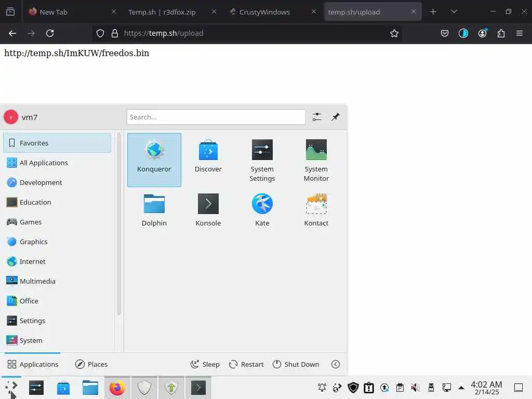Image resolution: width=532 pixels, height=399 pixels.
Task: Open Firefox application hamburger menu
Action: tap(520, 33)
